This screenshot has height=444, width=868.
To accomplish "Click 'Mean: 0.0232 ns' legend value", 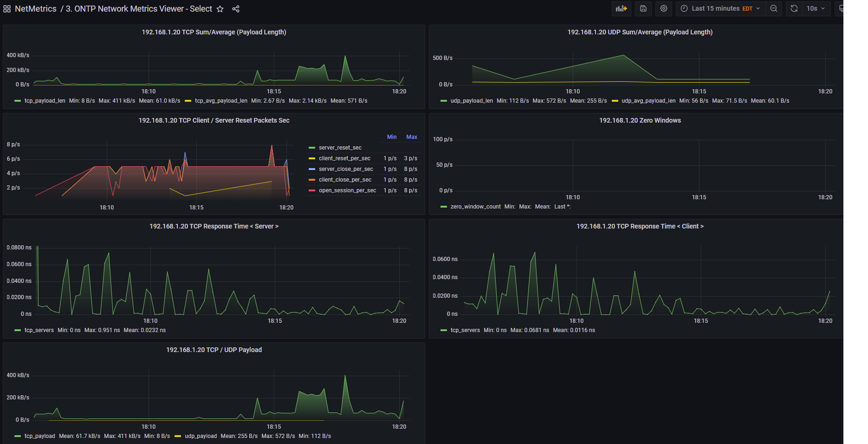I will coord(145,330).
